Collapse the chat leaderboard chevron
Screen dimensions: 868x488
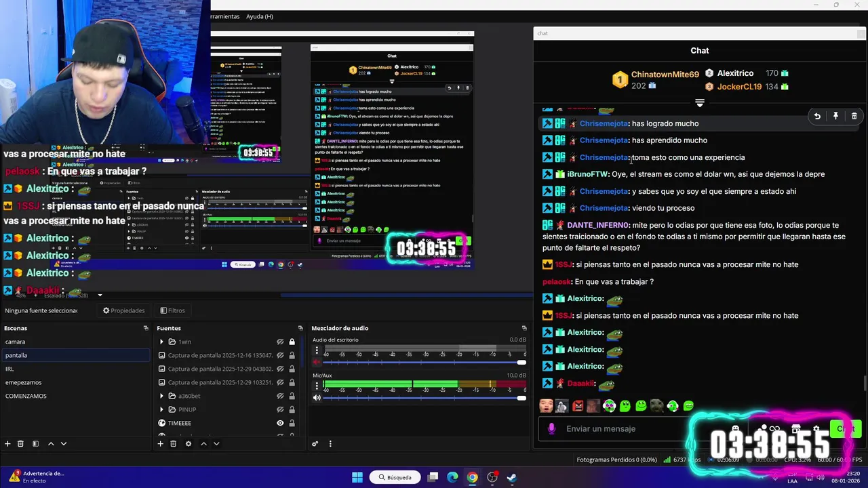pyautogui.click(x=700, y=103)
